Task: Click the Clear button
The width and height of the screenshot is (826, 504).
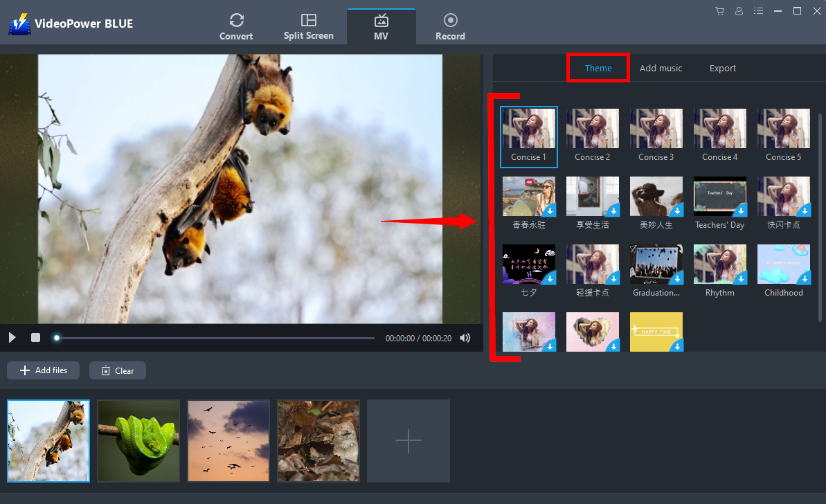Action: coord(118,370)
